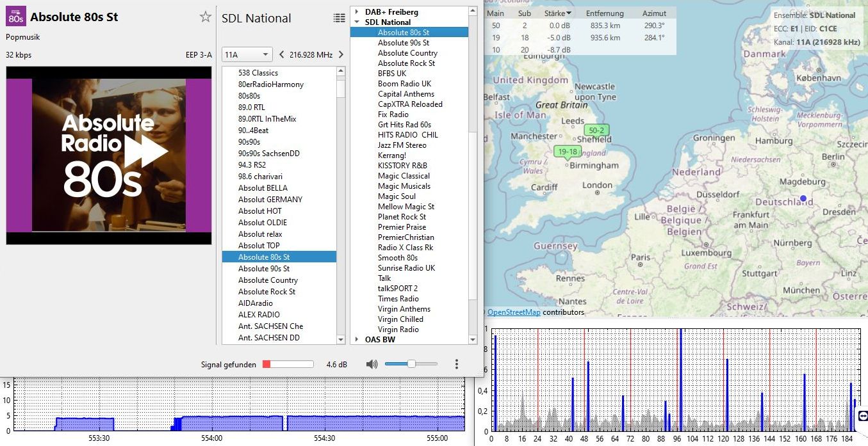Open the OpenStreetMap link
868x446 pixels.
(x=513, y=312)
